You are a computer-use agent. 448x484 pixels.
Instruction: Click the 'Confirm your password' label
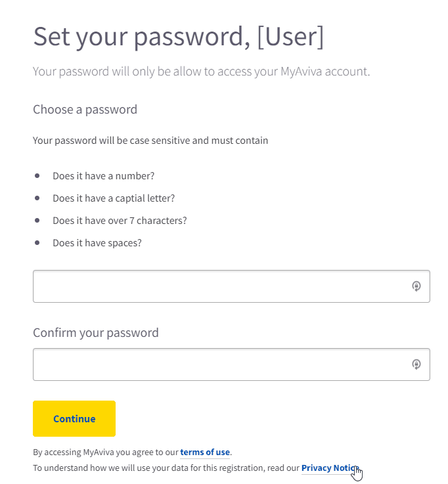(96, 332)
